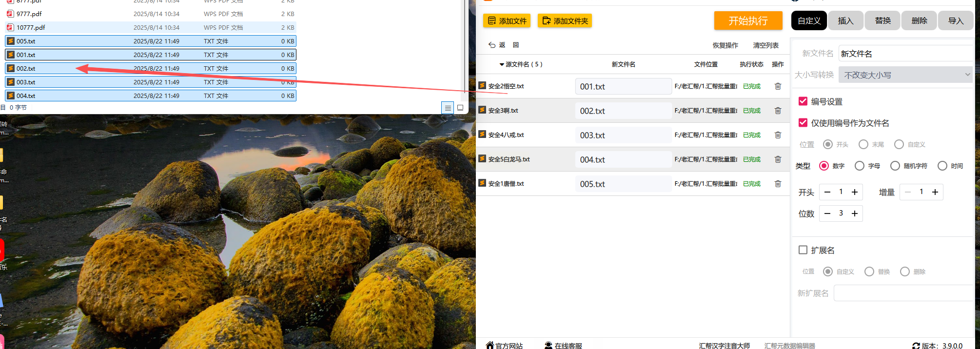This screenshot has height=349, width=980.
Task: Sort by the 源文件名 column arrow
Action: click(x=502, y=64)
